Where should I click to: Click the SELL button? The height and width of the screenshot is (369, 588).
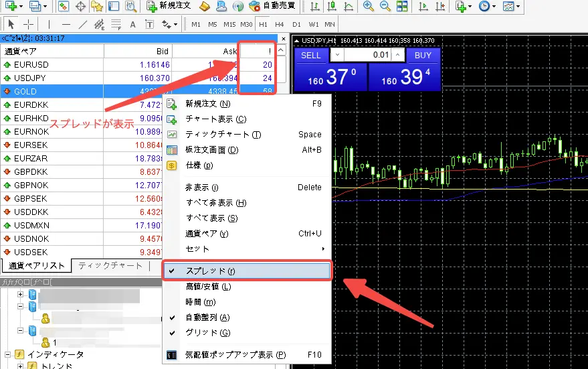[311, 55]
